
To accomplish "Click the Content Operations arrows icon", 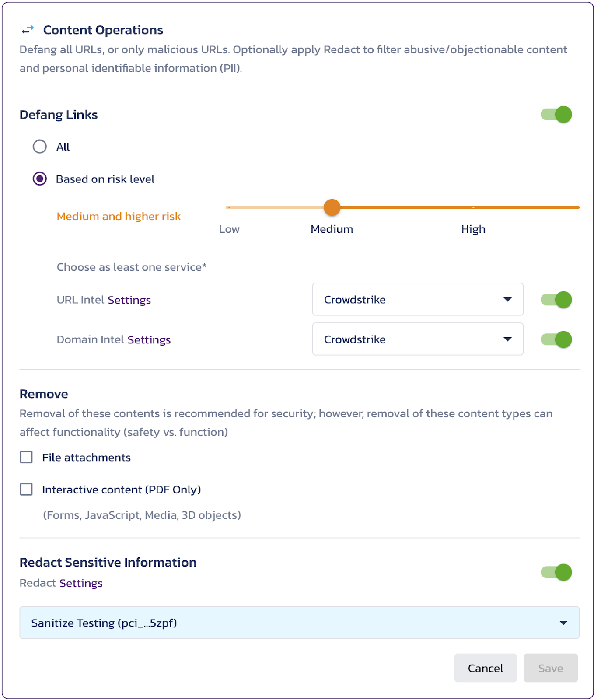I will [28, 30].
